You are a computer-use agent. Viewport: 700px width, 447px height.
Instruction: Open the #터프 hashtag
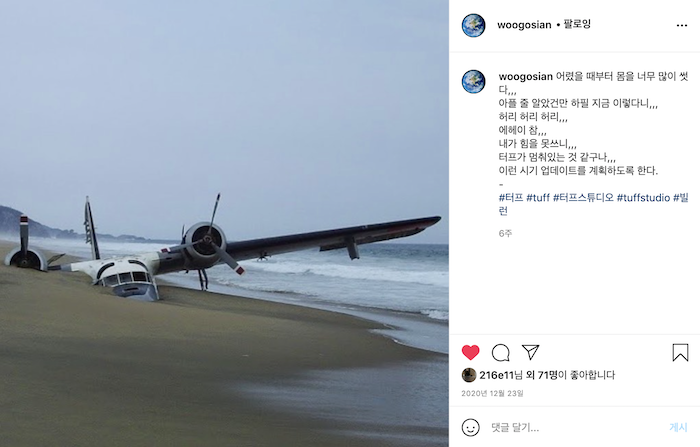[x=511, y=197]
